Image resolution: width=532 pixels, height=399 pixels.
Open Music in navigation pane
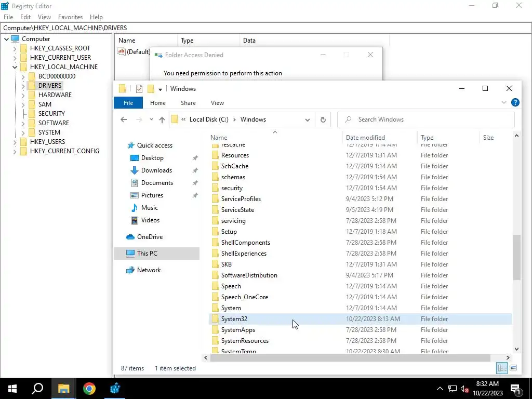(x=149, y=208)
